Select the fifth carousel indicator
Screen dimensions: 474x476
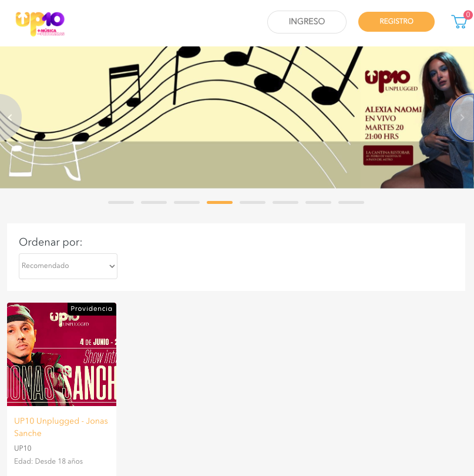[253, 202]
